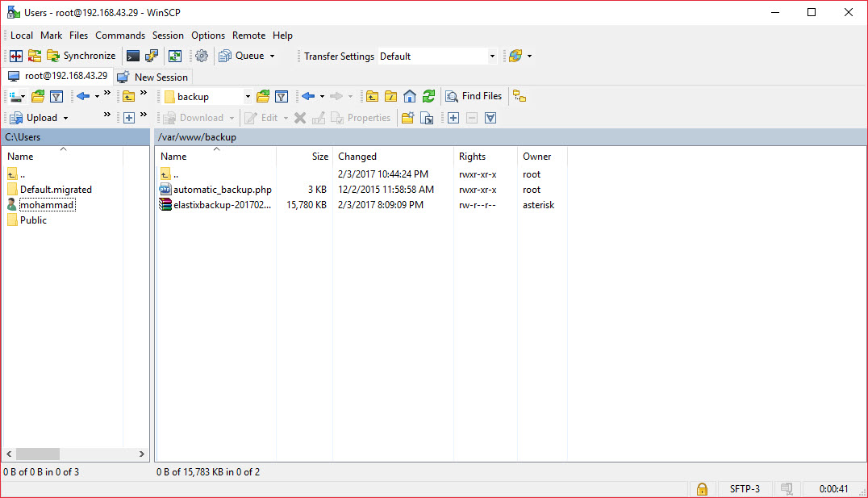868x498 pixels.
Task: Open Preferences gear icon
Action: (x=202, y=56)
